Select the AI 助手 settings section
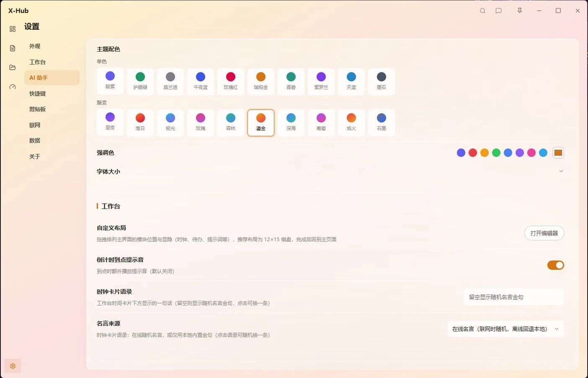This screenshot has width=588, height=378. (52, 78)
